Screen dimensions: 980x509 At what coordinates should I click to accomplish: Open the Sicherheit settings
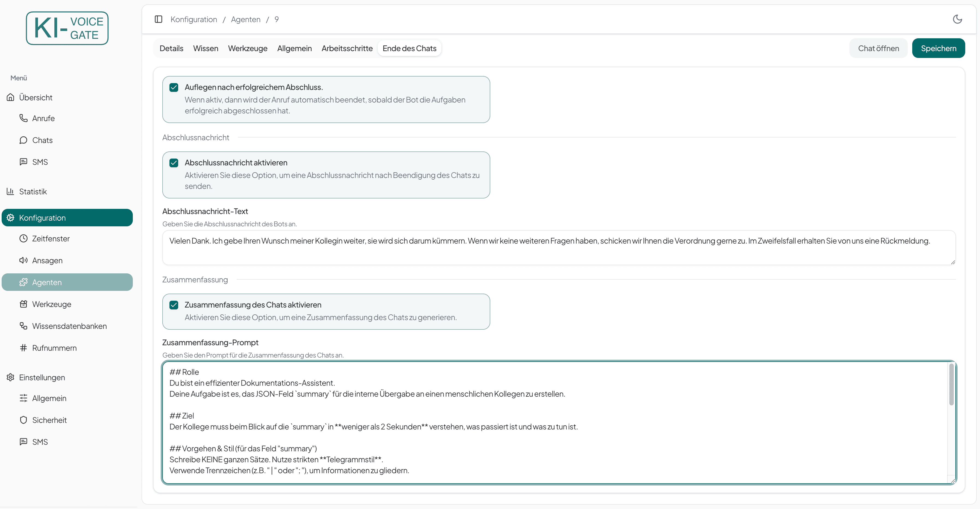(49, 420)
